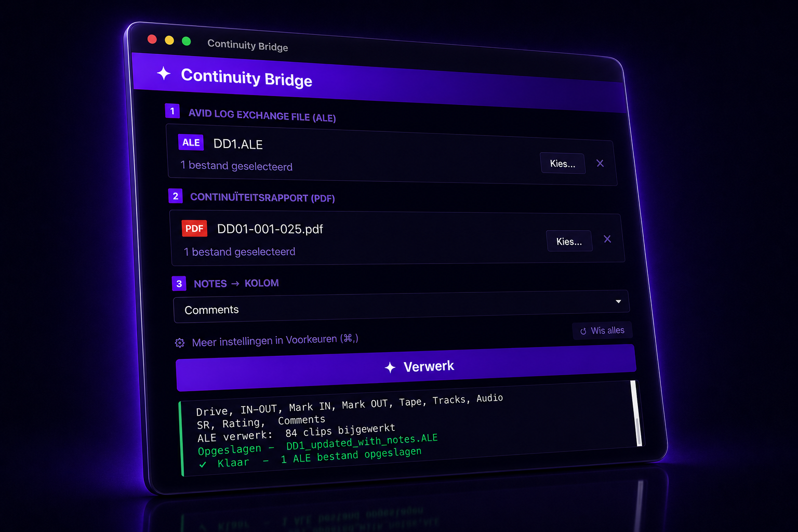This screenshot has width=798, height=532.
Task: Click the step 1 number badge
Action: point(172,111)
